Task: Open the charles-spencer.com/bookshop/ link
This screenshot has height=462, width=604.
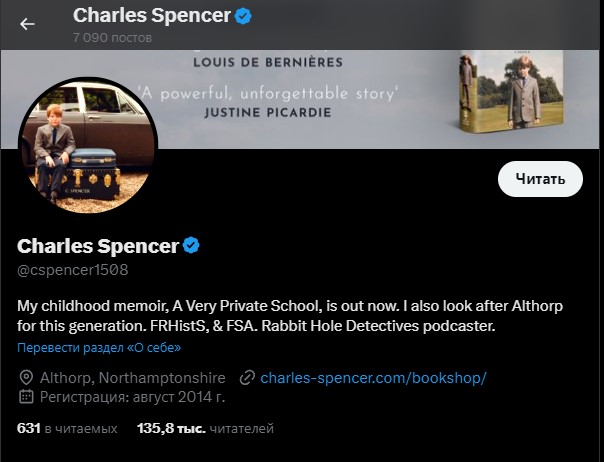Action: pyautogui.click(x=372, y=378)
